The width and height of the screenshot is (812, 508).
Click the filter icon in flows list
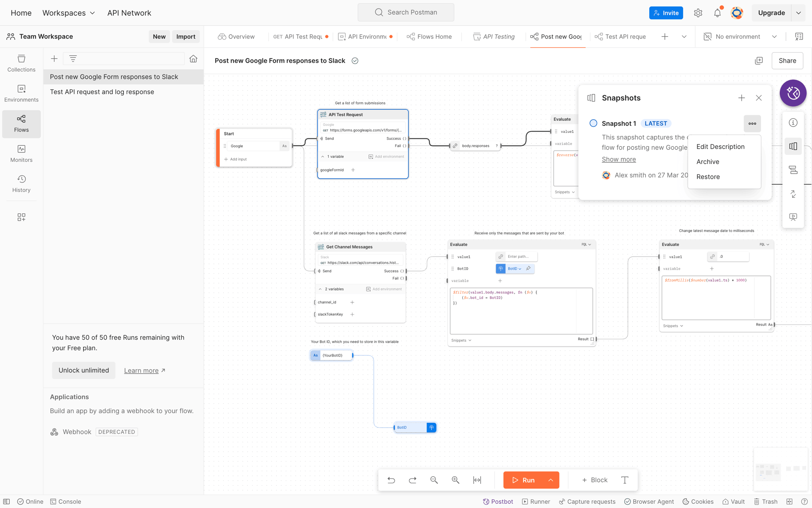pyautogui.click(x=73, y=59)
